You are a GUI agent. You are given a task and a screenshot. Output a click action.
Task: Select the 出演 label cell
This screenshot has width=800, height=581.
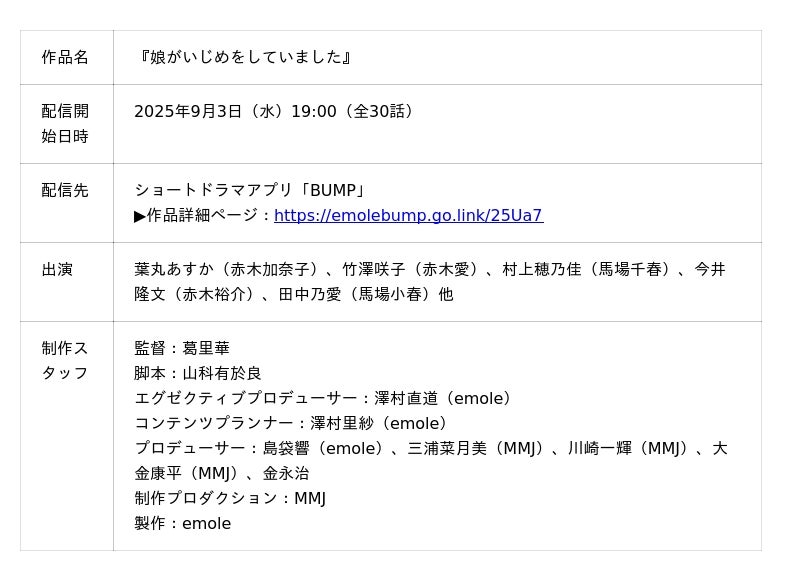click(57, 269)
